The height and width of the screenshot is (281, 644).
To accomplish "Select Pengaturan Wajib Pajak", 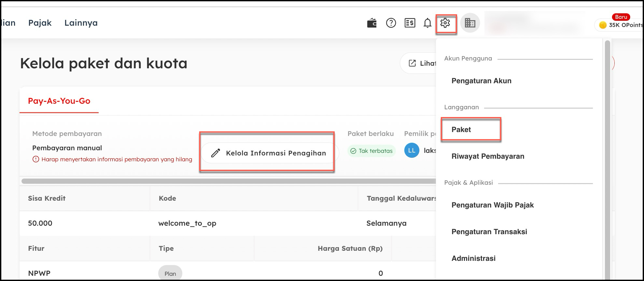I will [x=492, y=205].
